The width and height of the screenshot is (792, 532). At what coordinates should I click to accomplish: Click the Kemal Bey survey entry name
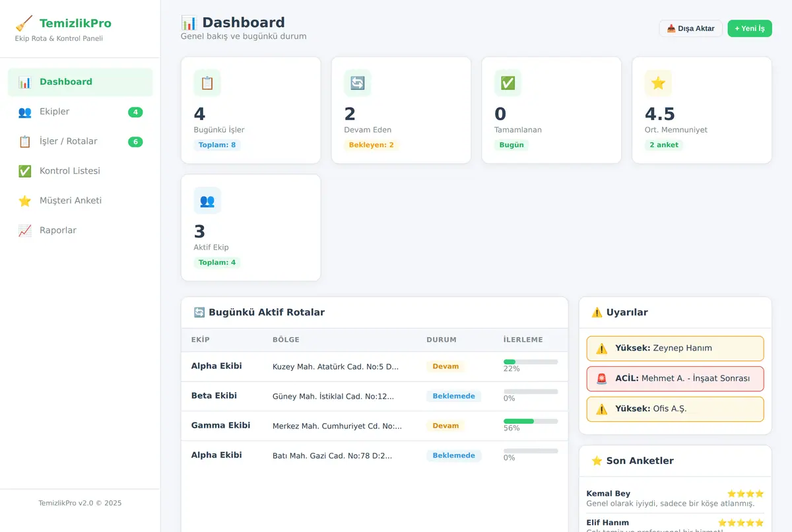coord(608,494)
